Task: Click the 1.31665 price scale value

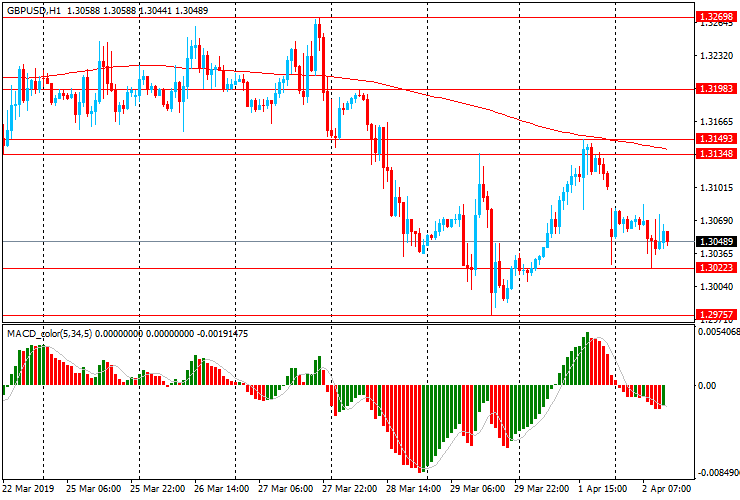Action: point(716,122)
